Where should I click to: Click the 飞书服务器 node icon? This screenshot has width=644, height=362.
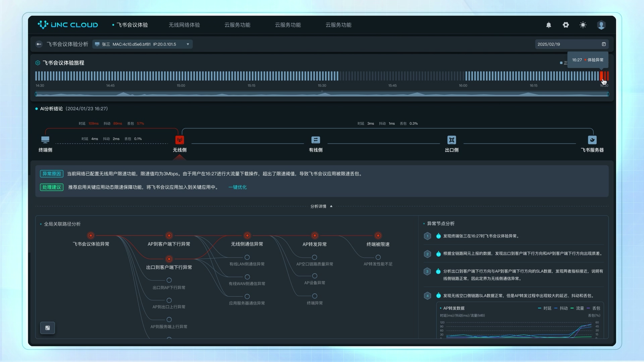point(592,140)
